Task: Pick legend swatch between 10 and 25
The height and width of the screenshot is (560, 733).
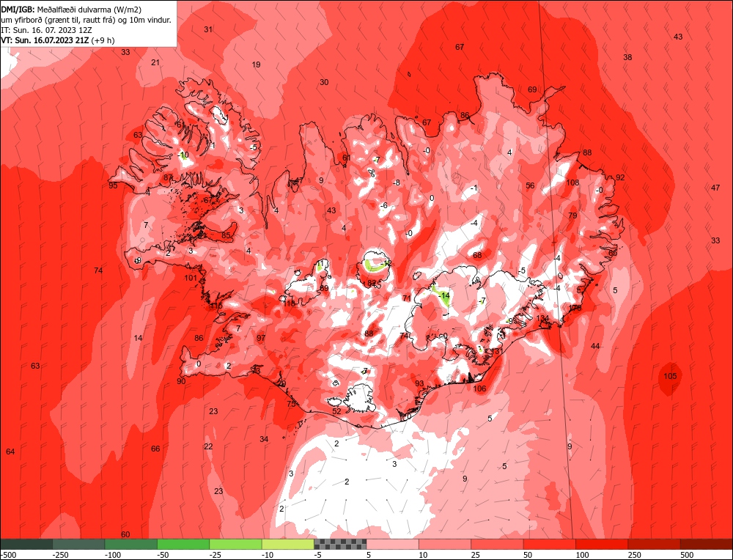Action: click(445, 544)
